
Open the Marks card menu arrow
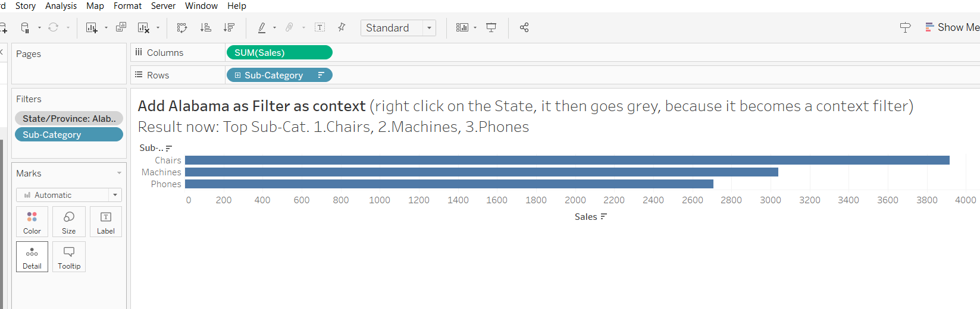(x=119, y=174)
